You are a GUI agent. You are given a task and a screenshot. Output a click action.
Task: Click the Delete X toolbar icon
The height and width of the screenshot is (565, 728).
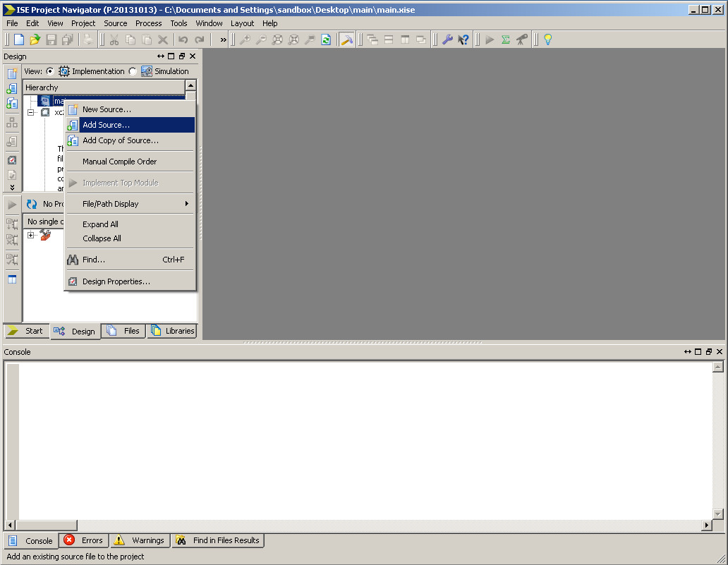tap(163, 40)
